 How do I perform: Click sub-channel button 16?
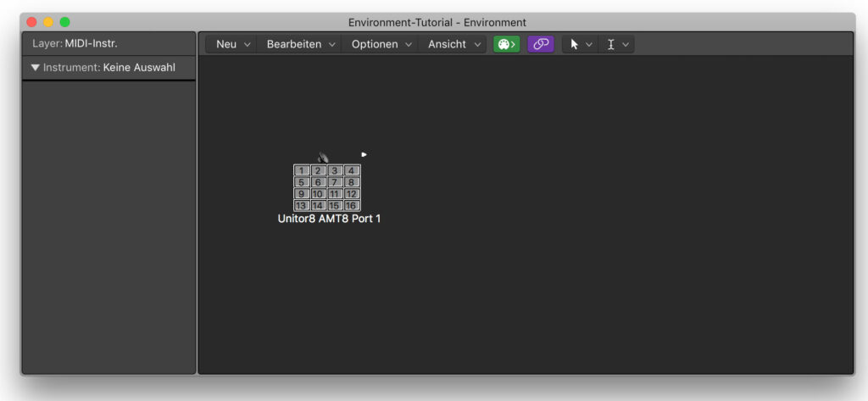(351, 205)
